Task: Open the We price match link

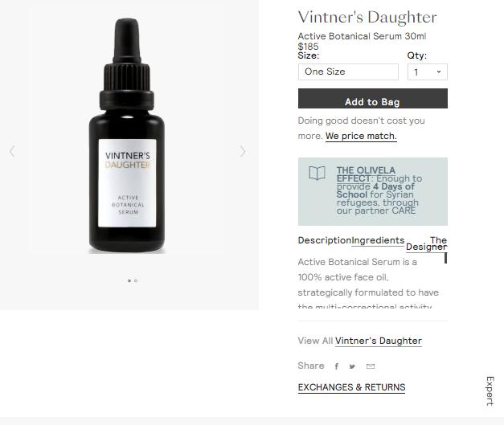Action: (x=361, y=137)
